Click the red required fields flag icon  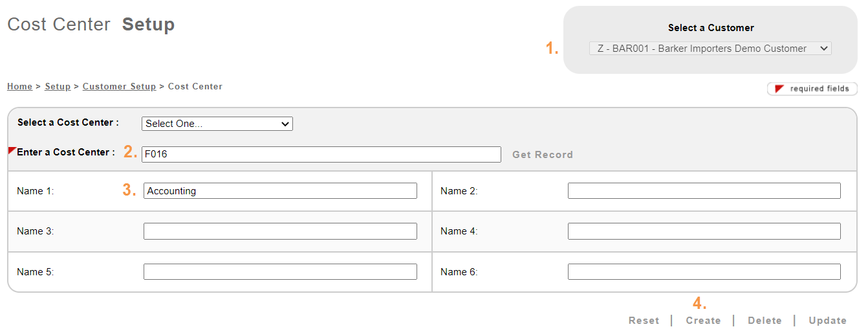pos(779,89)
